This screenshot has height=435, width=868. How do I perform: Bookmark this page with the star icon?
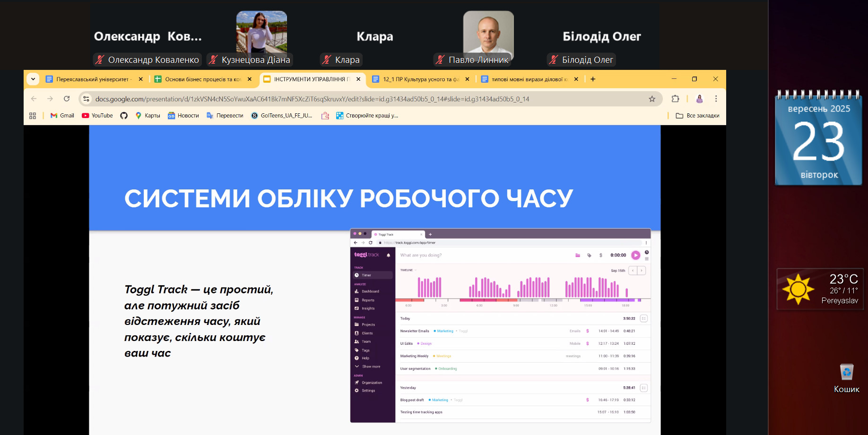pyautogui.click(x=652, y=99)
